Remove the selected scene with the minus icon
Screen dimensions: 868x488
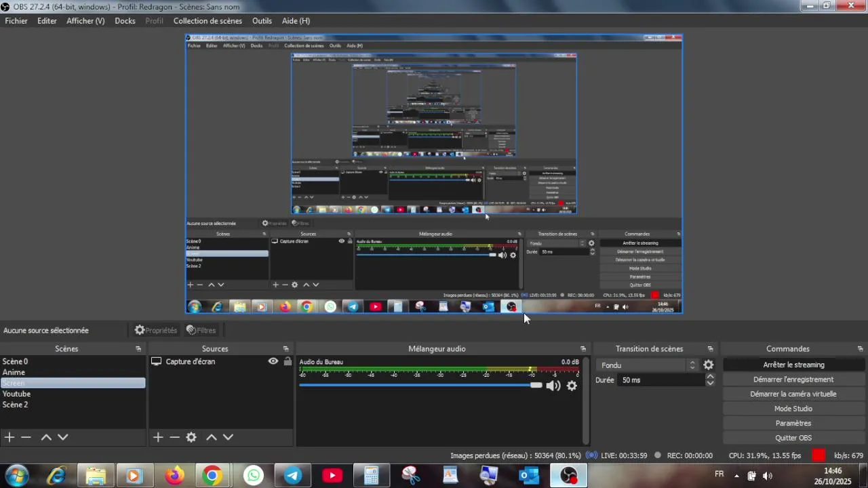(26, 437)
